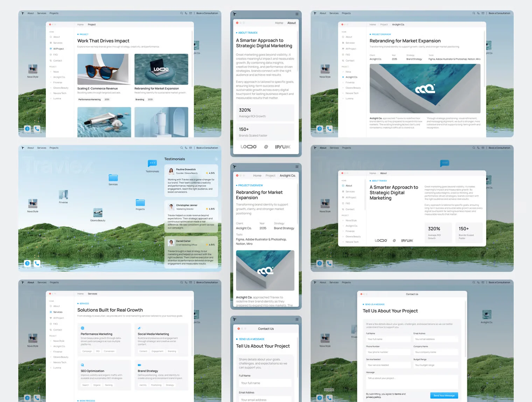The image size is (532, 402).
Task: Open the privacy policy link in contact form
Action: click(373, 397)
